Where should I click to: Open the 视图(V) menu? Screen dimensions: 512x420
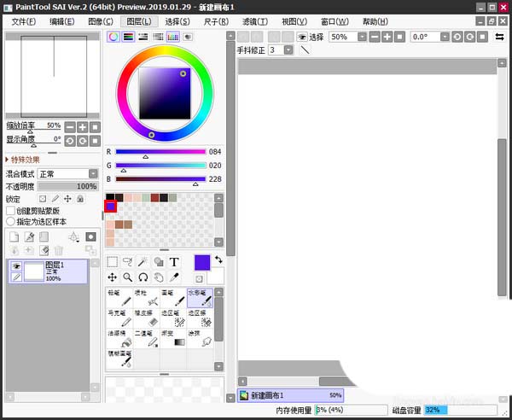point(294,21)
